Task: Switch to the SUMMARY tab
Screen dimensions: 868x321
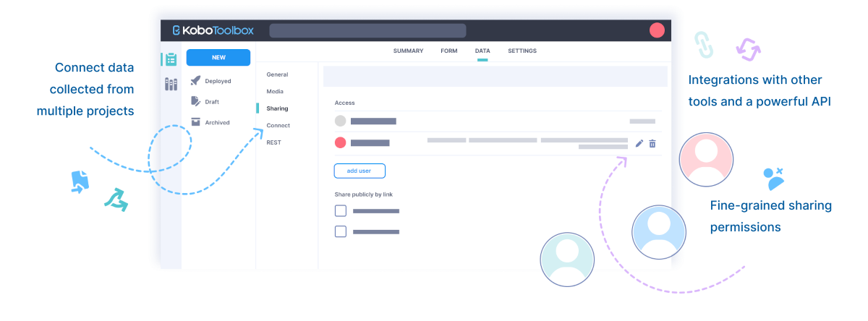Action: pyautogui.click(x=408, y=51)
